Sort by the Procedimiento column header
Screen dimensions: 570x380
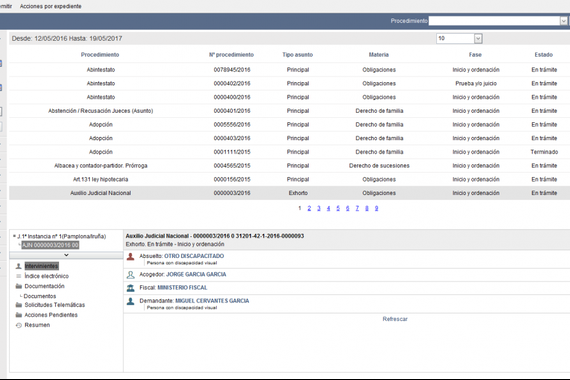click(100, 55)
